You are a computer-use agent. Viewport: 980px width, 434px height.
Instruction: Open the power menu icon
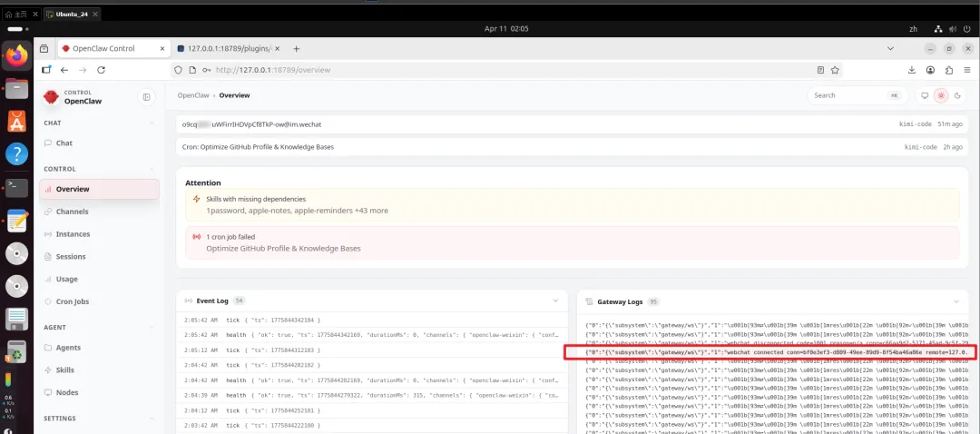tap(967, 29)
